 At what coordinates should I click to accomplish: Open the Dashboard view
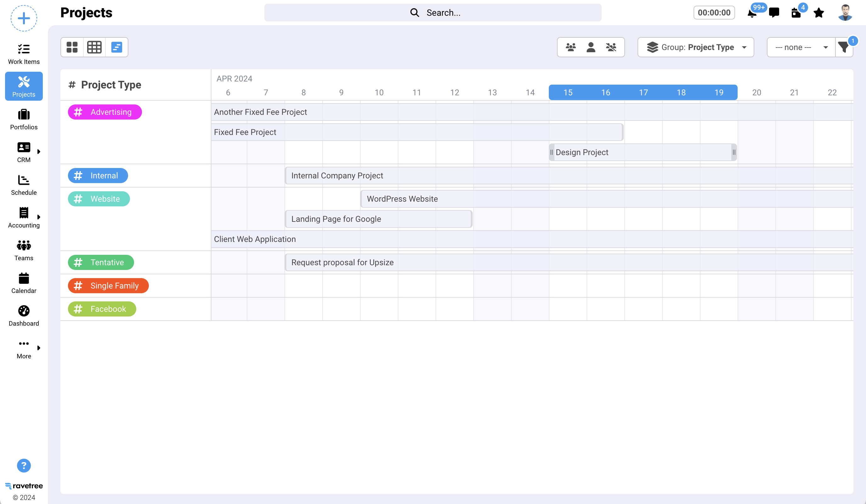(x=23, y=314)
